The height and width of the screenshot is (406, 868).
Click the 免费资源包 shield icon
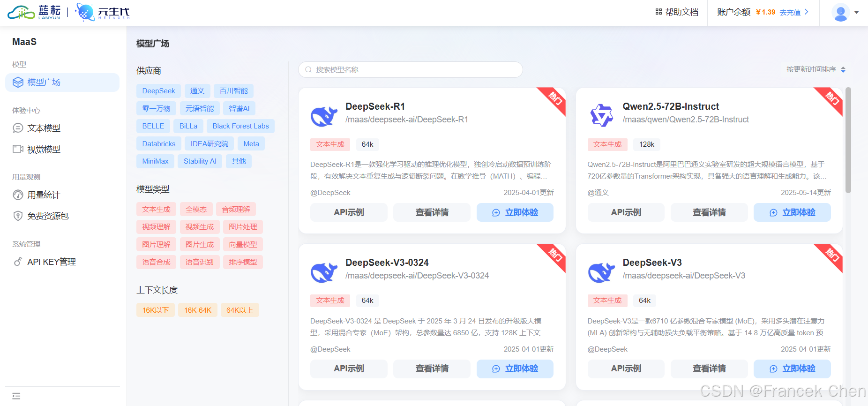(x=18, y=216)
